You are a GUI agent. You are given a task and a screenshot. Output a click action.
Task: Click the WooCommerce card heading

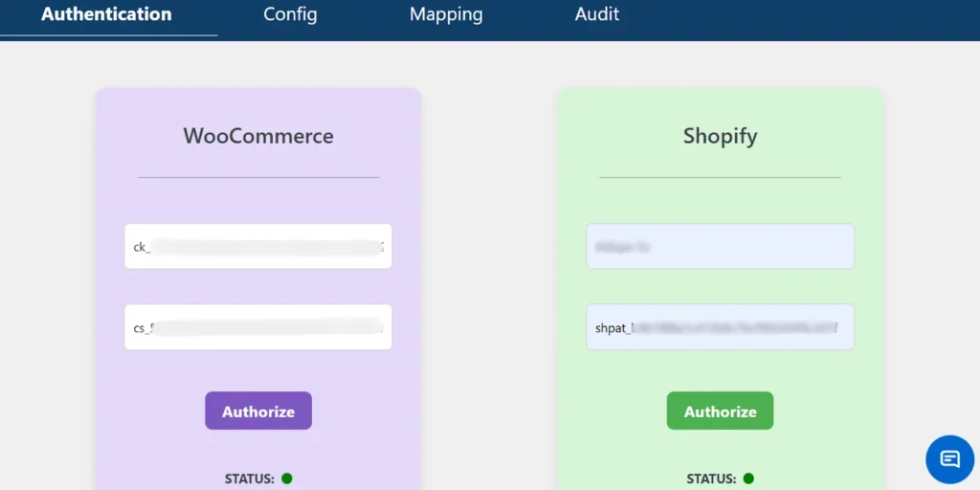click(x=258, y=136)
